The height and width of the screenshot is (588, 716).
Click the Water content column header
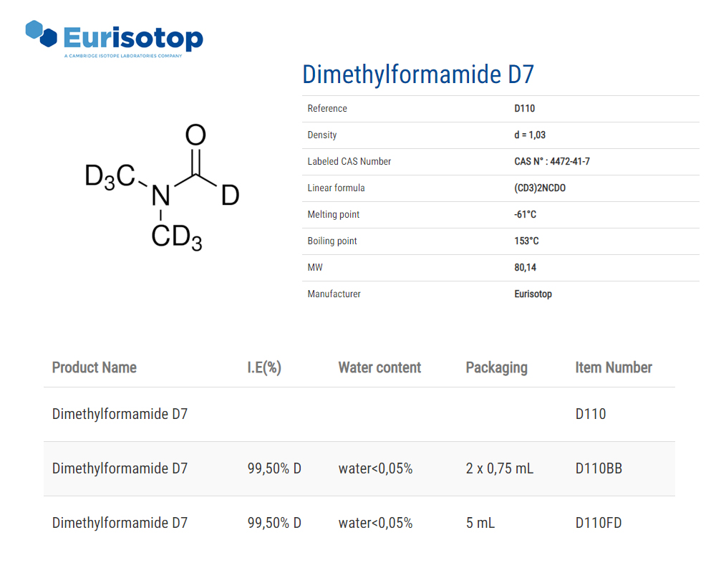click(379, 368)
